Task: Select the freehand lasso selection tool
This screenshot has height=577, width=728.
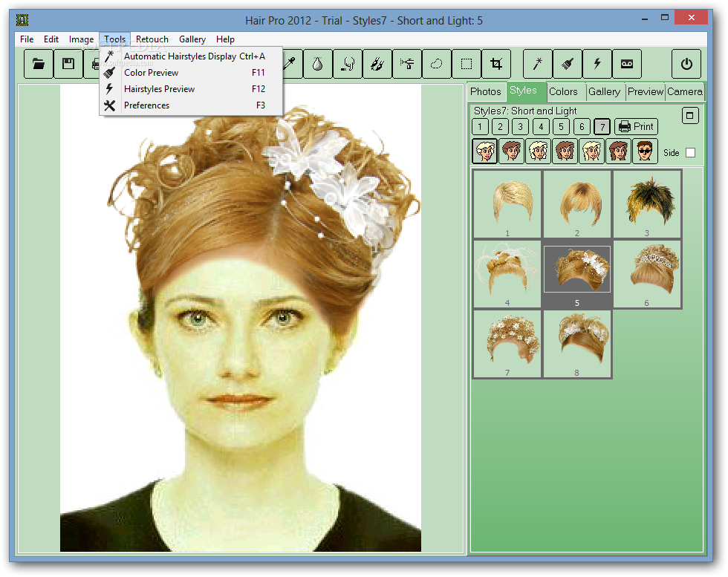Action: pyautogui.click(x=437, y=64)
